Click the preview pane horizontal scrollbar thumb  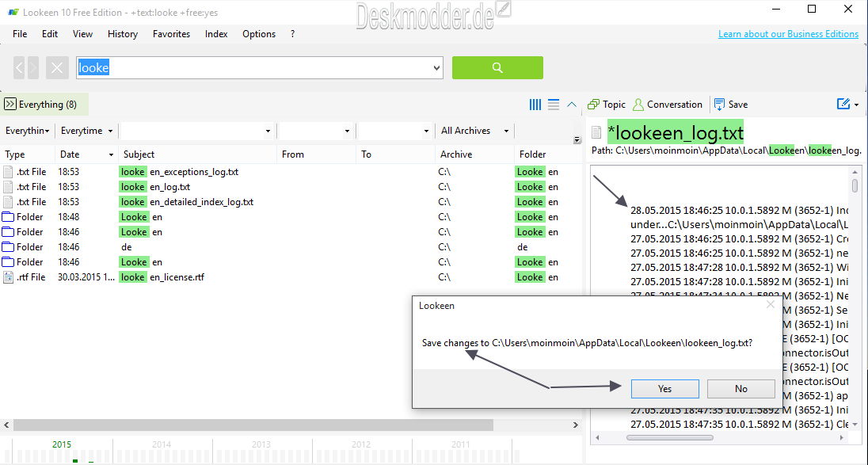[670, 437]
